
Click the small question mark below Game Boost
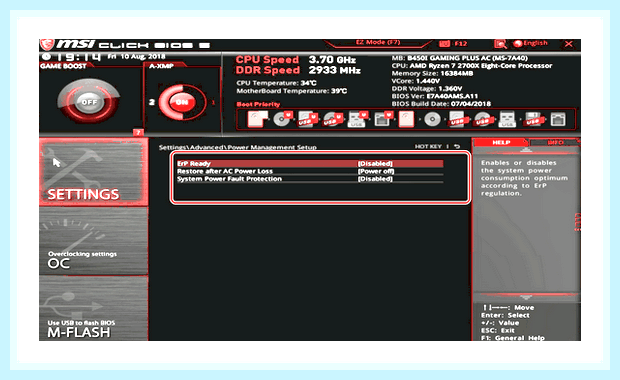pos(138,132)
